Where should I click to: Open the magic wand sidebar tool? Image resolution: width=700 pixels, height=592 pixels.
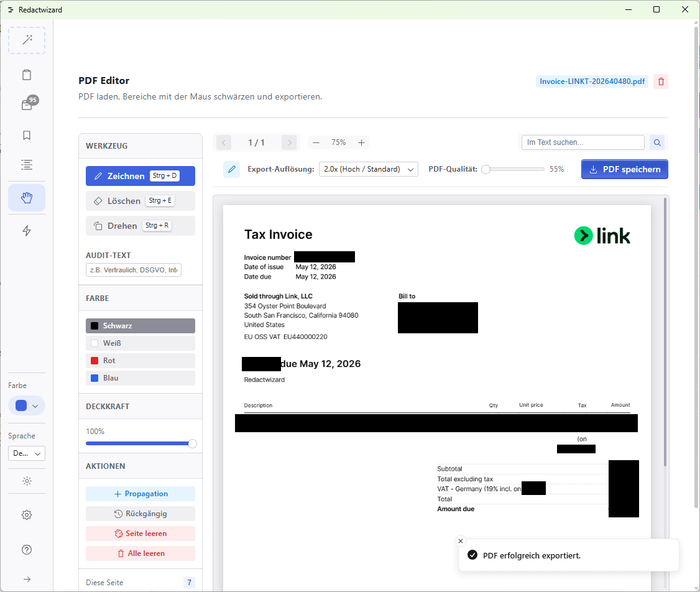pos(27,40)
